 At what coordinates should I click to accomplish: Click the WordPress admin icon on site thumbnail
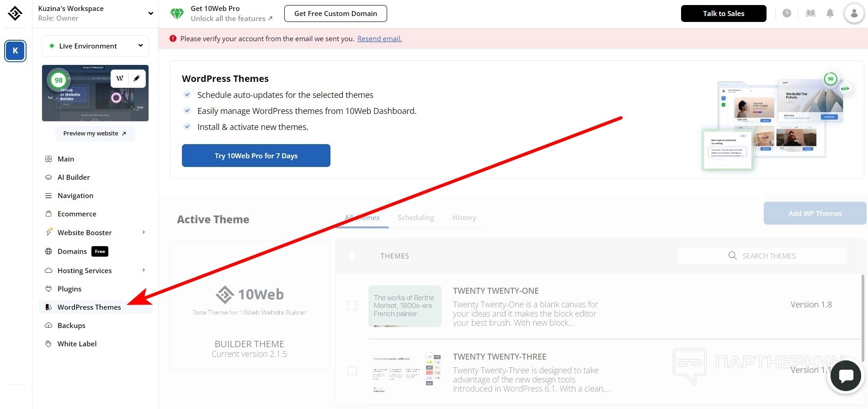click(120, 78)
